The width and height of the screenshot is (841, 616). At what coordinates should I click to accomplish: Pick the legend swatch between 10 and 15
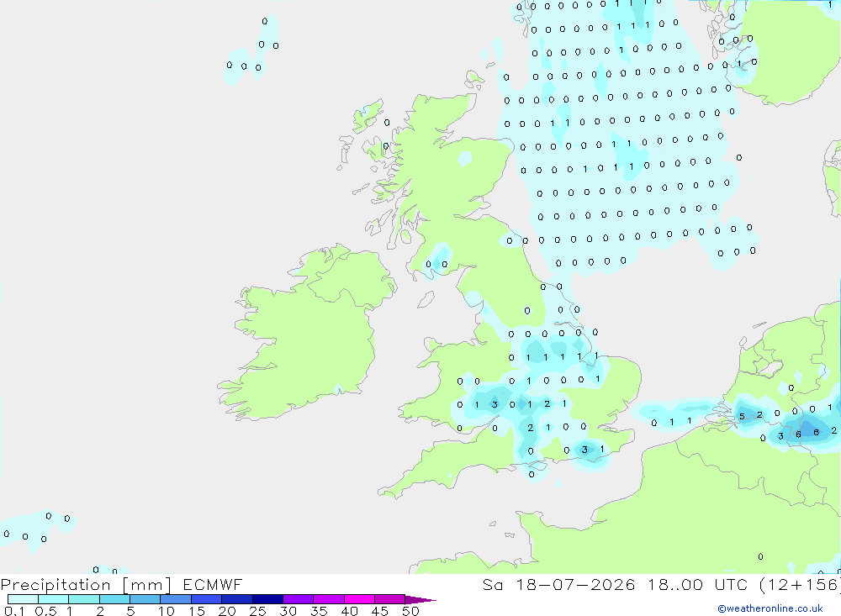point(176,599)
